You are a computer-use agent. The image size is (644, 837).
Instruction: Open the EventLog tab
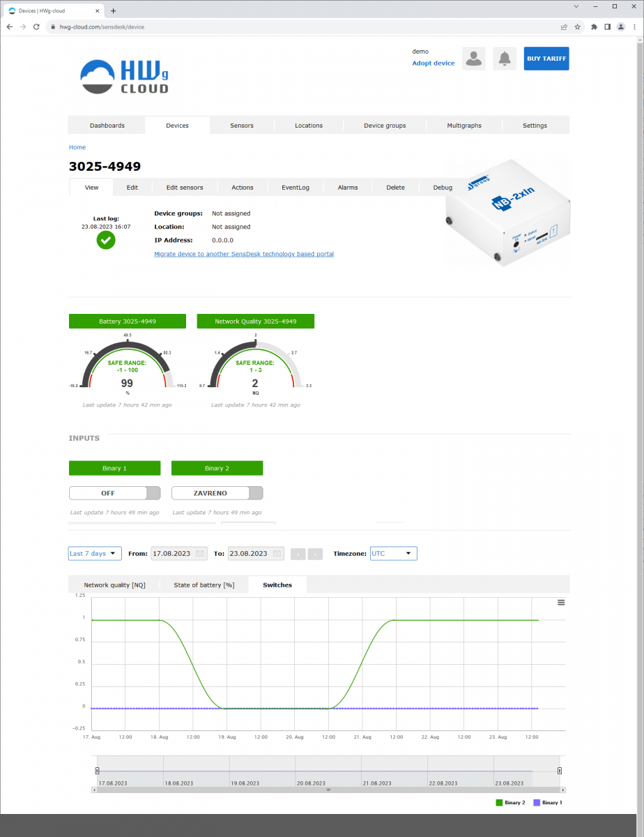pos(296,188)
